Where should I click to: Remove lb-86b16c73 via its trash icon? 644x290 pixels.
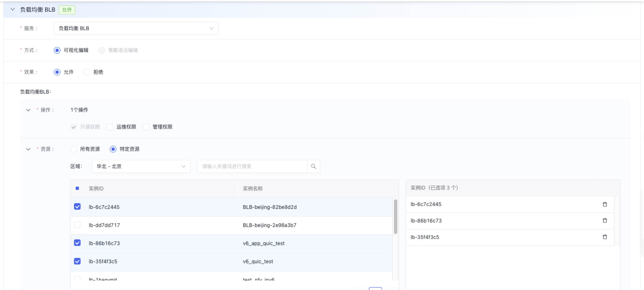pos(605,221)
